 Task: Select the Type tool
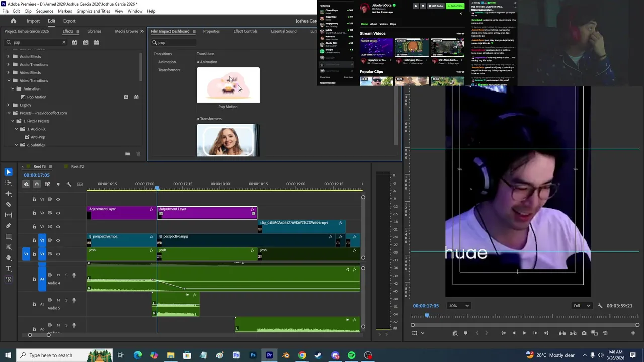click(8, 268)
